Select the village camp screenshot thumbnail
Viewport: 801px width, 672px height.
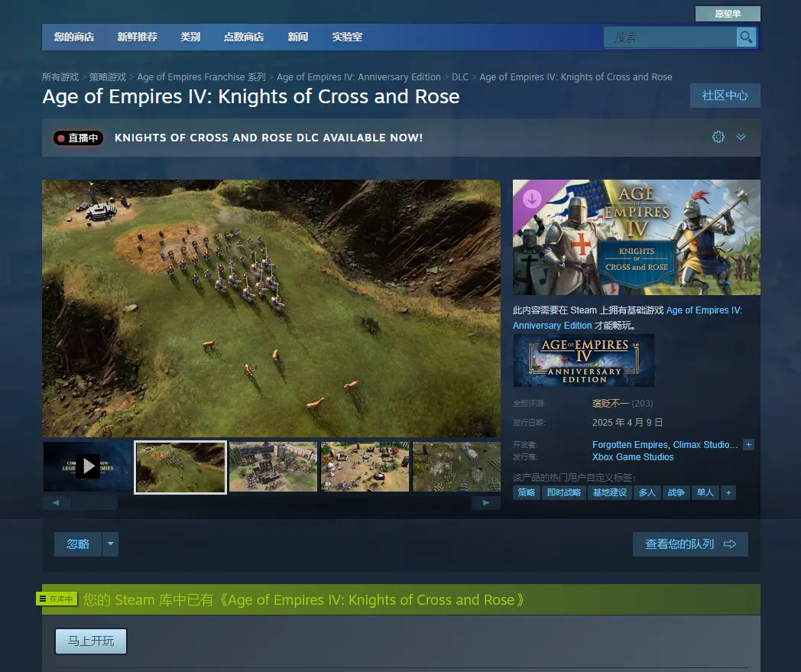click(365, 466)
